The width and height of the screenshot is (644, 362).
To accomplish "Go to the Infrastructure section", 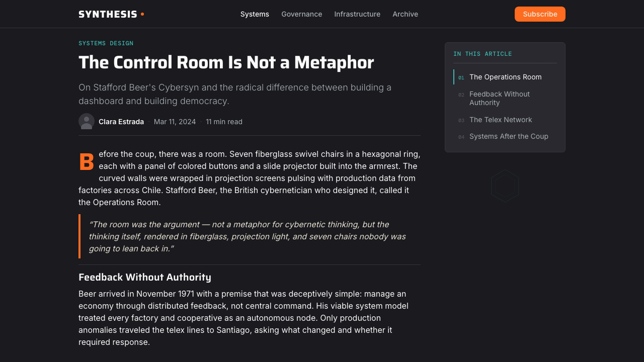I will click(357, 14).
